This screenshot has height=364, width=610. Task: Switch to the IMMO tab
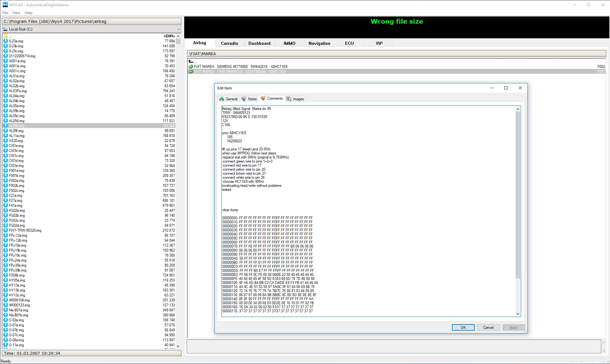tap(289, 43)
